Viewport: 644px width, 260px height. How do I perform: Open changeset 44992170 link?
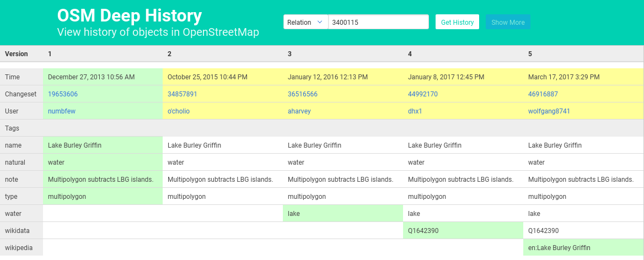pos(422,94)
